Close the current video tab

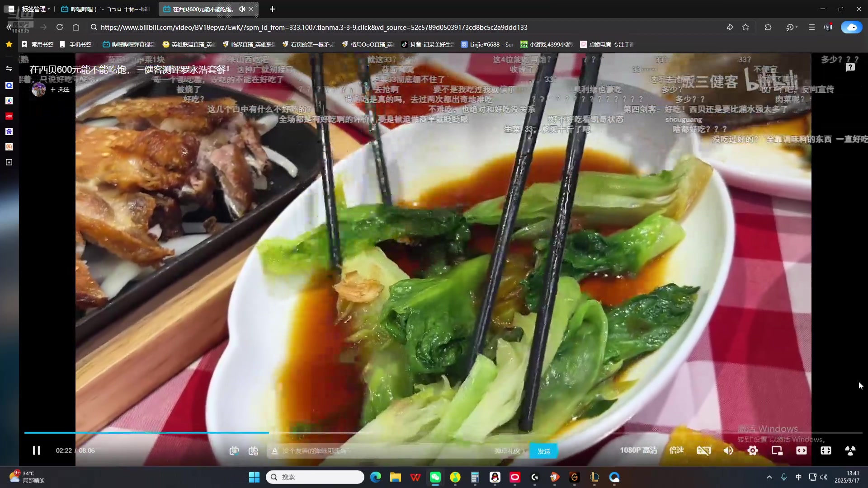[251, 9]
